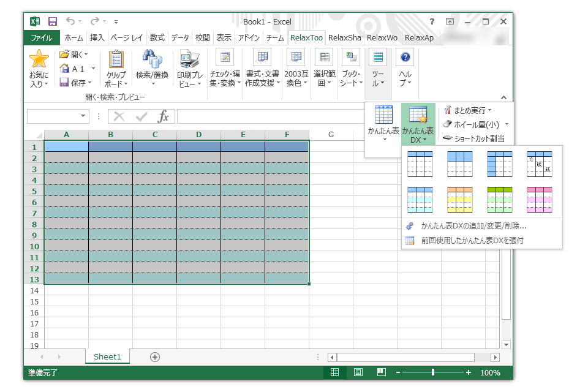
Task: Open the ファイル file tab
Action: pyautogui.click(x=41, y=37)
